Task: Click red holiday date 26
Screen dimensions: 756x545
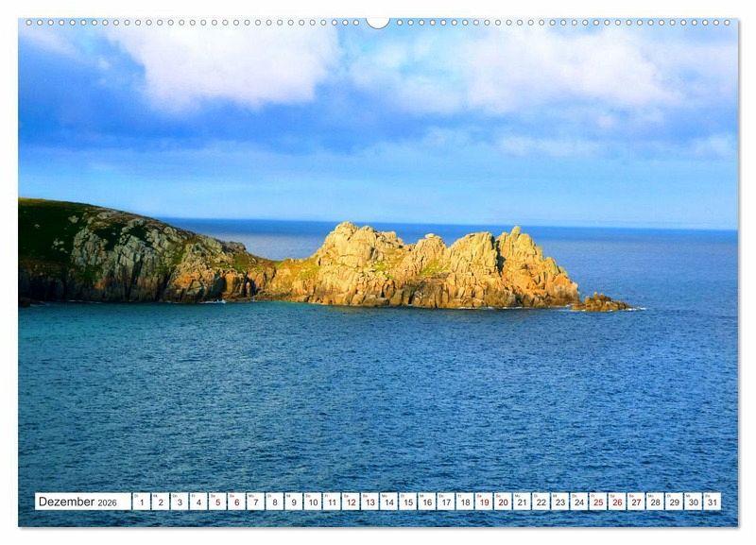Action: click(616, 502)
